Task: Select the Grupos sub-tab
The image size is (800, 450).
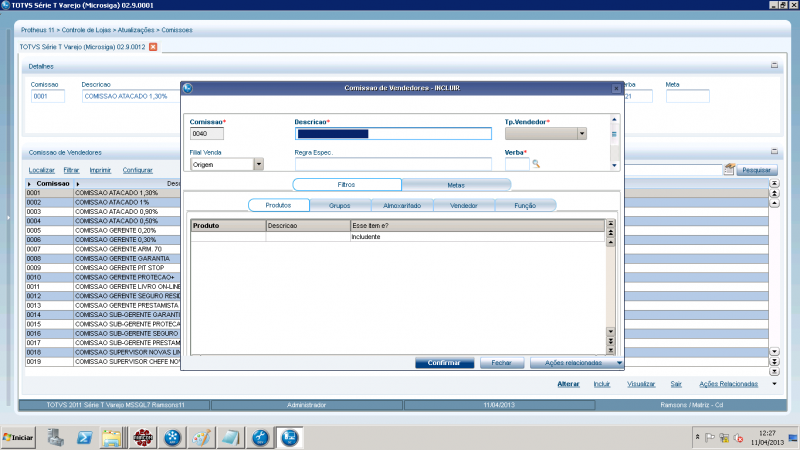Action: pyautogui.click(x=340, y=205)
